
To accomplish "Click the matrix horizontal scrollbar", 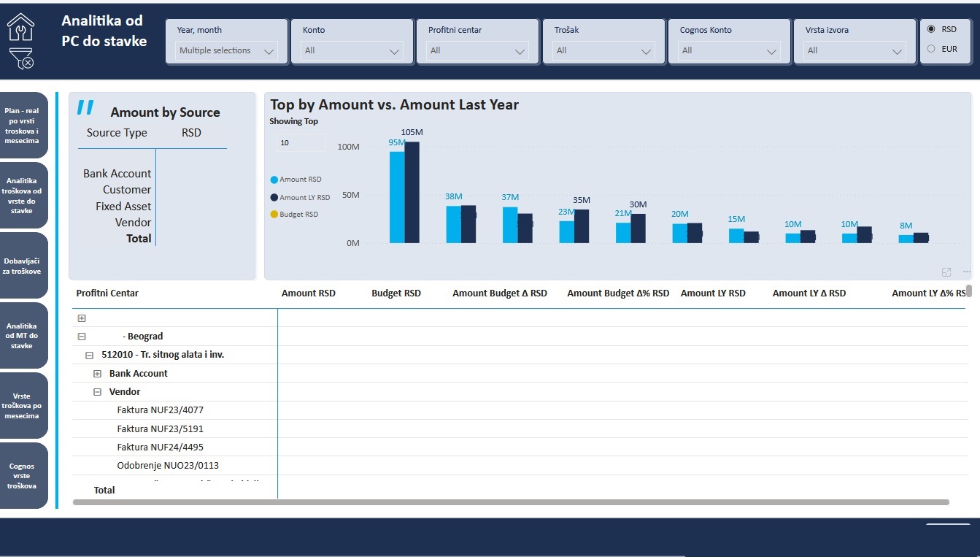I will click(x=511, y=502).
